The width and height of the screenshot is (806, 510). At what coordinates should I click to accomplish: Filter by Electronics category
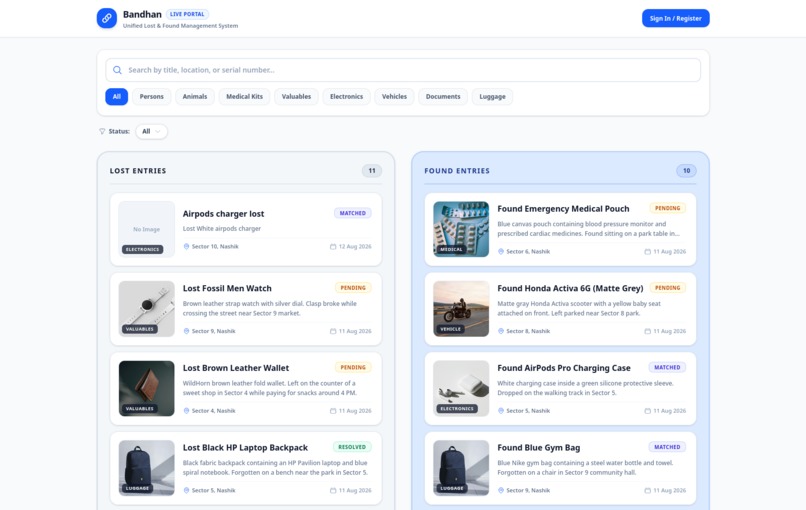tap(346, 97)
